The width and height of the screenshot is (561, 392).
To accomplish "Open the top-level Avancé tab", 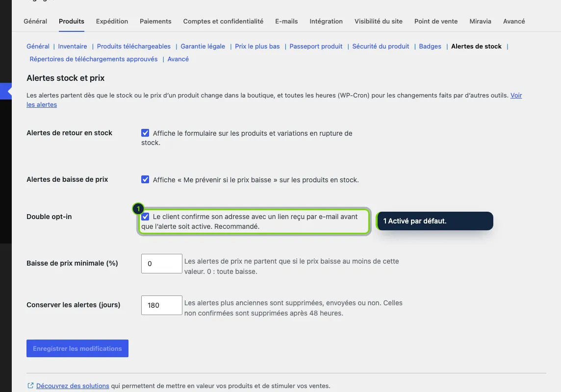I will [514, 21].
